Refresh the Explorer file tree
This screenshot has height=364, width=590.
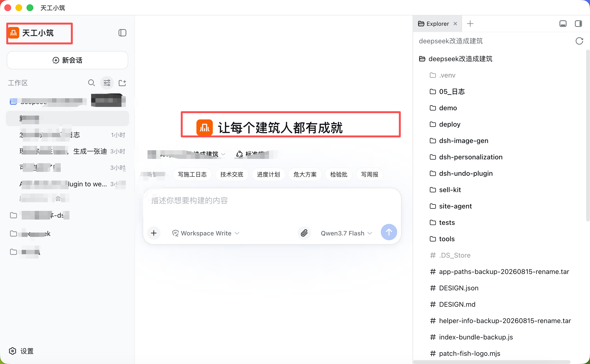[579, 41]
